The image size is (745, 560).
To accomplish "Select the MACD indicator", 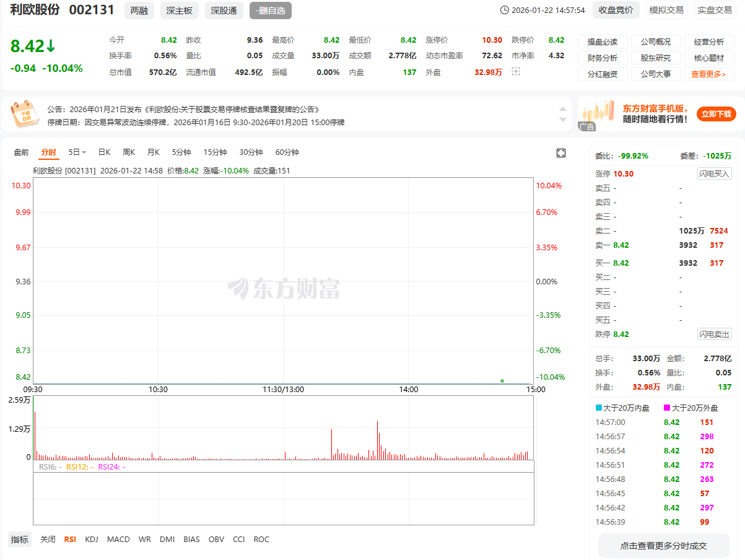I will tap(118, 540).
